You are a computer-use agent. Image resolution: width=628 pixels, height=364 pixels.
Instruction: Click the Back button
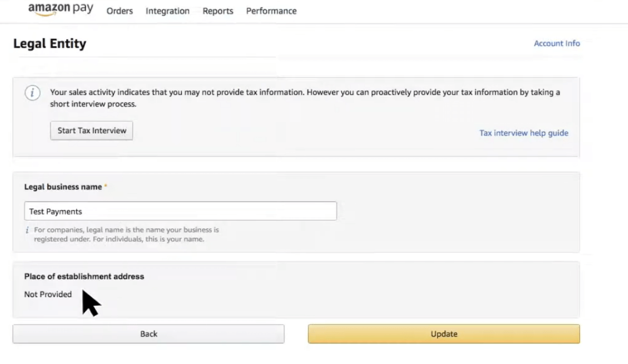click(148, 334)
